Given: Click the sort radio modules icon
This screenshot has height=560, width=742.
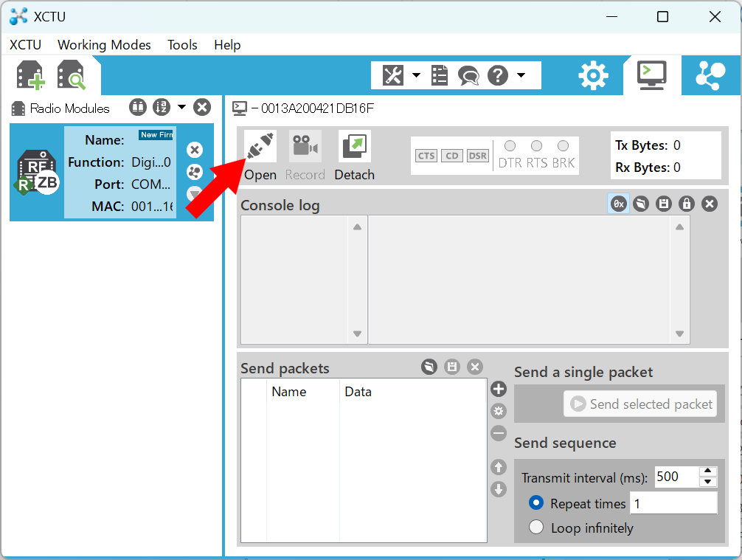Looking at the screenshot, I should (162, 108).
